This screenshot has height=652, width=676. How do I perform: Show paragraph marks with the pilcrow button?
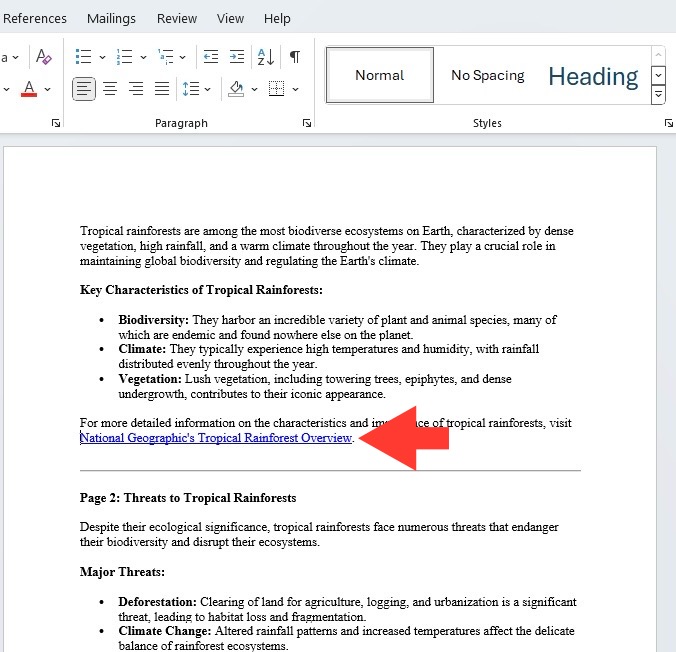[295, 56]
